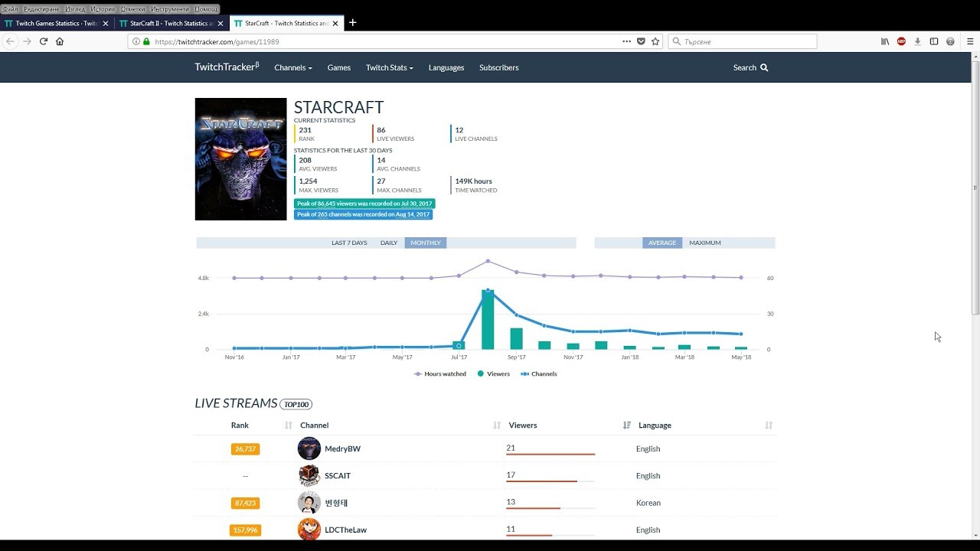Viewport: 980px width, 551px height.
Task: Click the TOP100 badge beside Live Streams
Action: coord(296,404)
